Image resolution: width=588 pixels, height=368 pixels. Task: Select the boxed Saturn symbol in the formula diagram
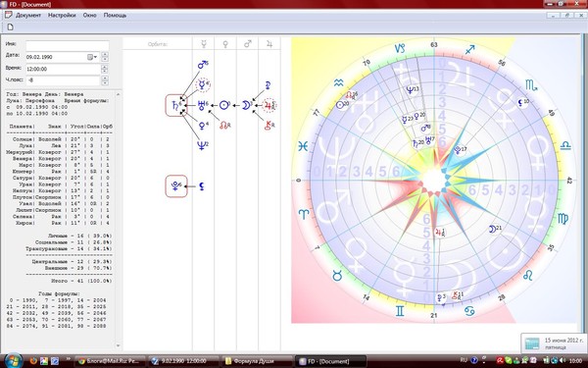click(x=176, y=106)
